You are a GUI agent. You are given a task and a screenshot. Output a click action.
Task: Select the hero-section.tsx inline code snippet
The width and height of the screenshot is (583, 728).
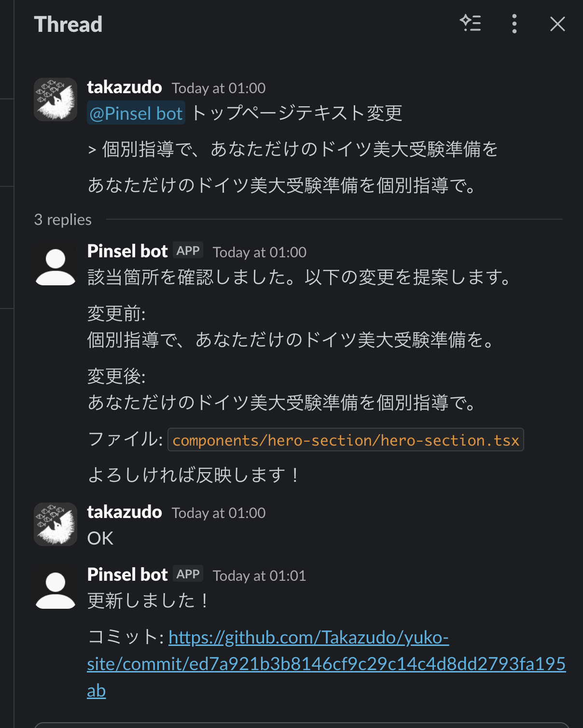pos(345,440)
